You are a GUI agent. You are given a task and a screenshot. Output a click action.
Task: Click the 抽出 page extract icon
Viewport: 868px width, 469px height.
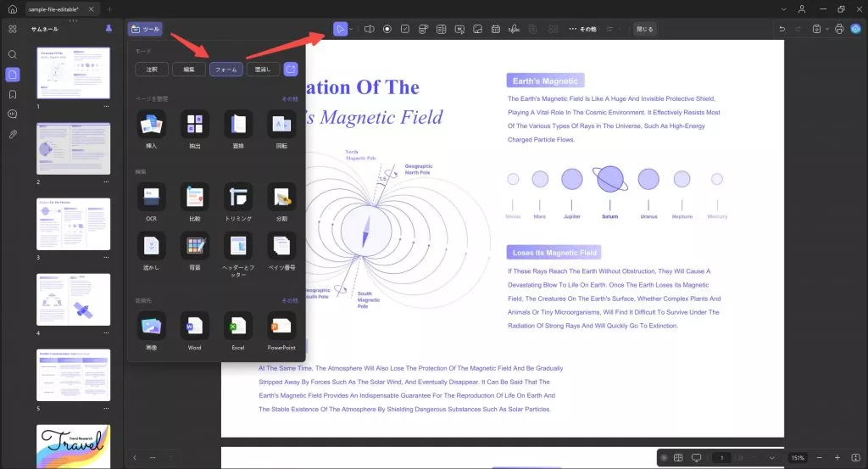(x=195, y=124)
